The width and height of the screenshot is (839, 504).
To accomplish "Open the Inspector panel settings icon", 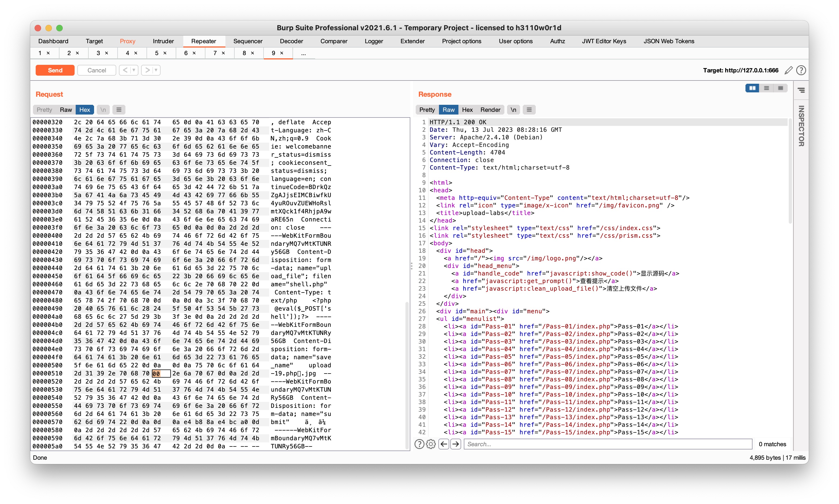I will 801,90.
